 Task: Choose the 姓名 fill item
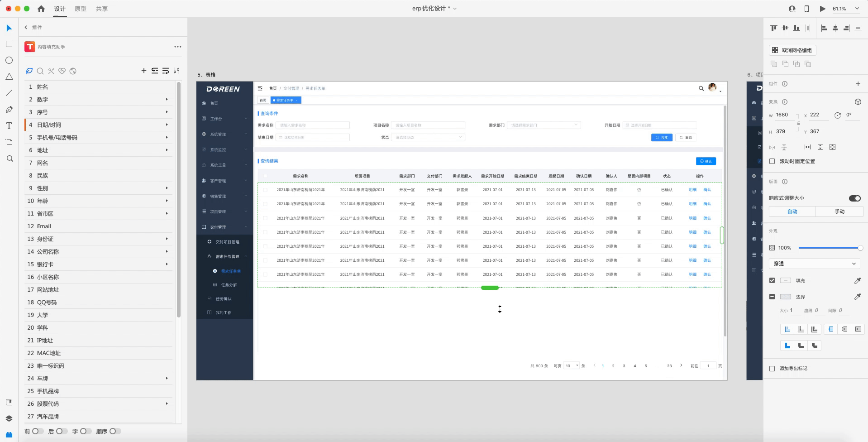click(x=100, y=86)
